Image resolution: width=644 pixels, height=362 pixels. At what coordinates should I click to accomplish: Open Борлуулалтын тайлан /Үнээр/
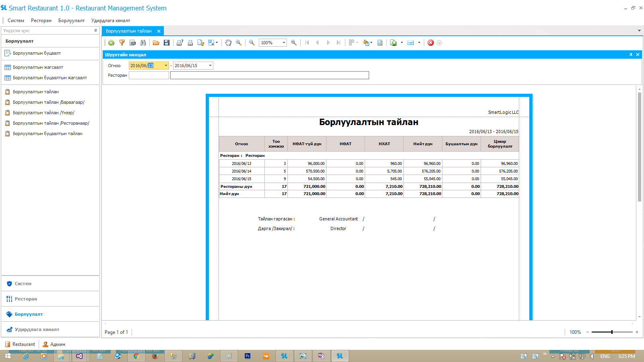tap(43, 113)
